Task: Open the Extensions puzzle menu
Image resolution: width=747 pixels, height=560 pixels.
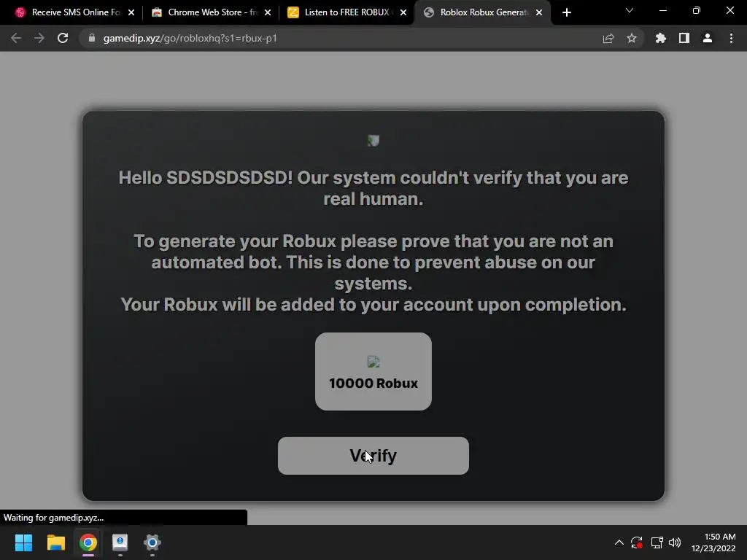Action: tap(661, 38)
